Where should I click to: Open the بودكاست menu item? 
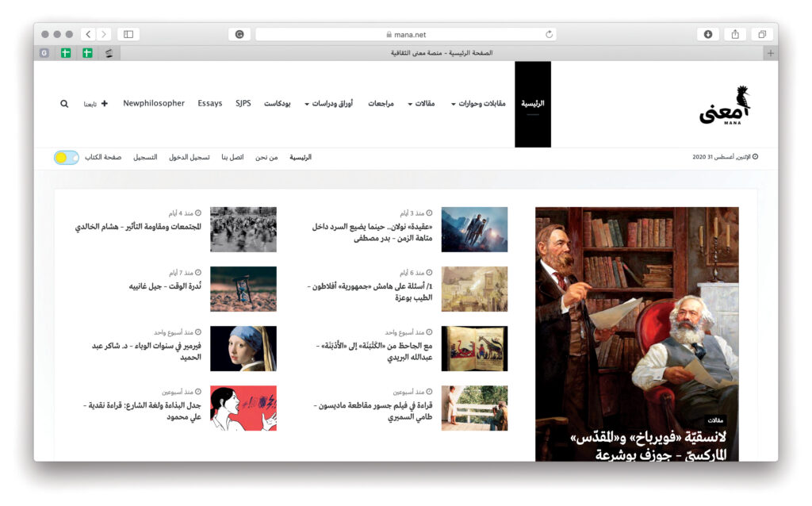(x=278, y=104)
